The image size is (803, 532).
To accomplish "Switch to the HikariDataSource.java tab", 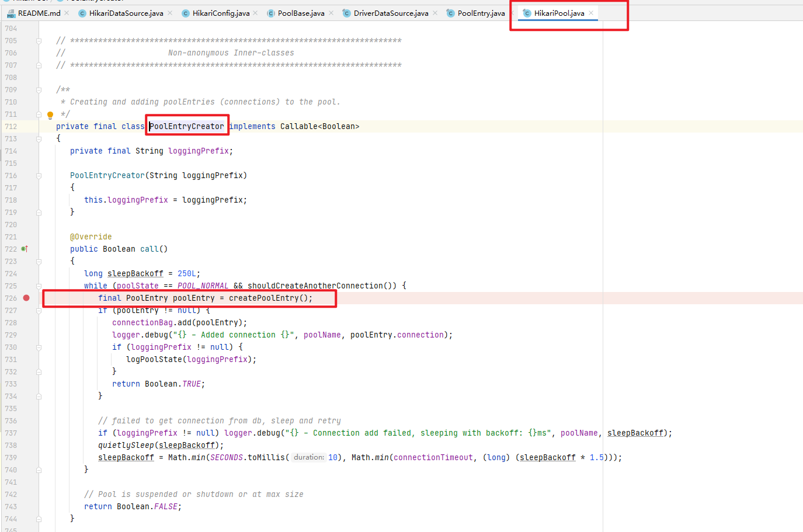I will pos(126,13).
